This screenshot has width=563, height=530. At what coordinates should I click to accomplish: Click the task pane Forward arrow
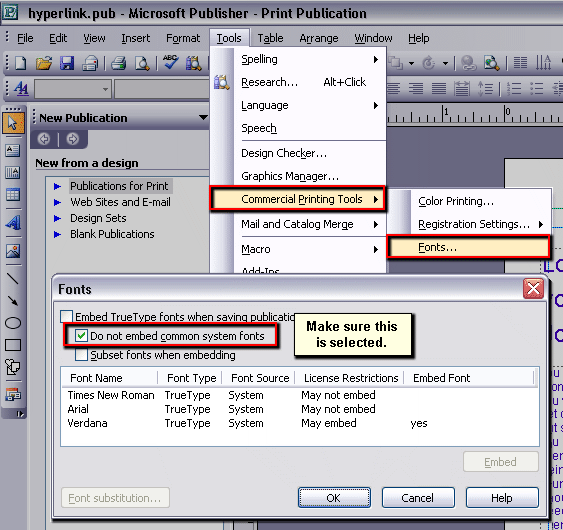point(73,139)
